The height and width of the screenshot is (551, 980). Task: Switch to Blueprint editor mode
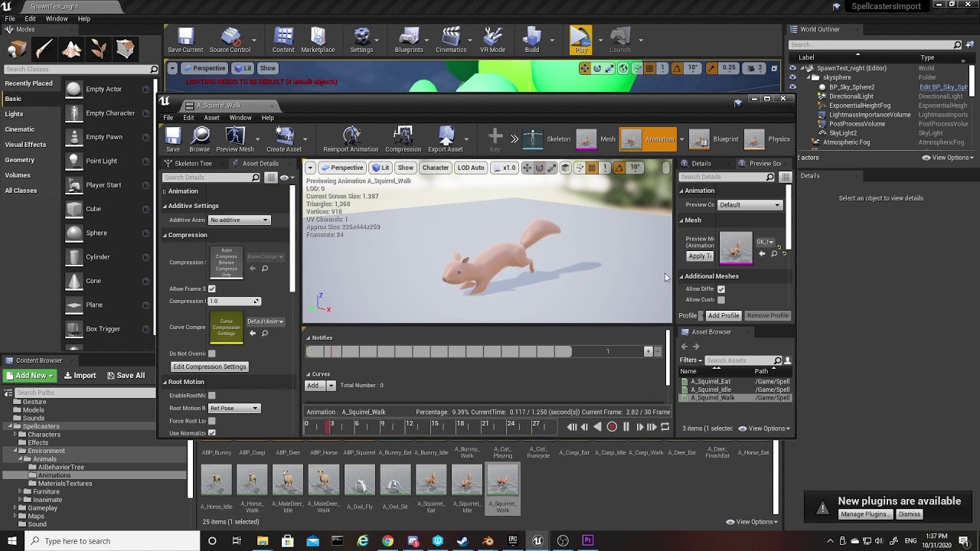pyautogui.click(x=714, y=139)
